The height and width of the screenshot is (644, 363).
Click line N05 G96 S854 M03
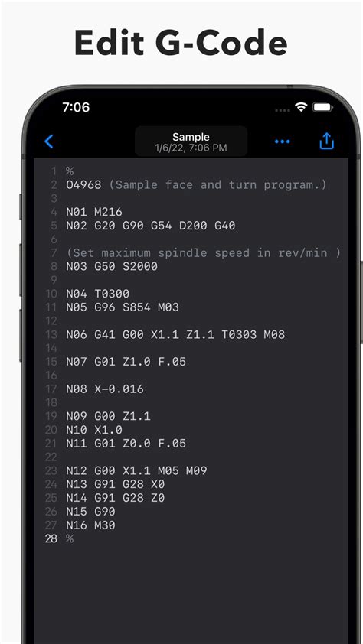point(123,307)
